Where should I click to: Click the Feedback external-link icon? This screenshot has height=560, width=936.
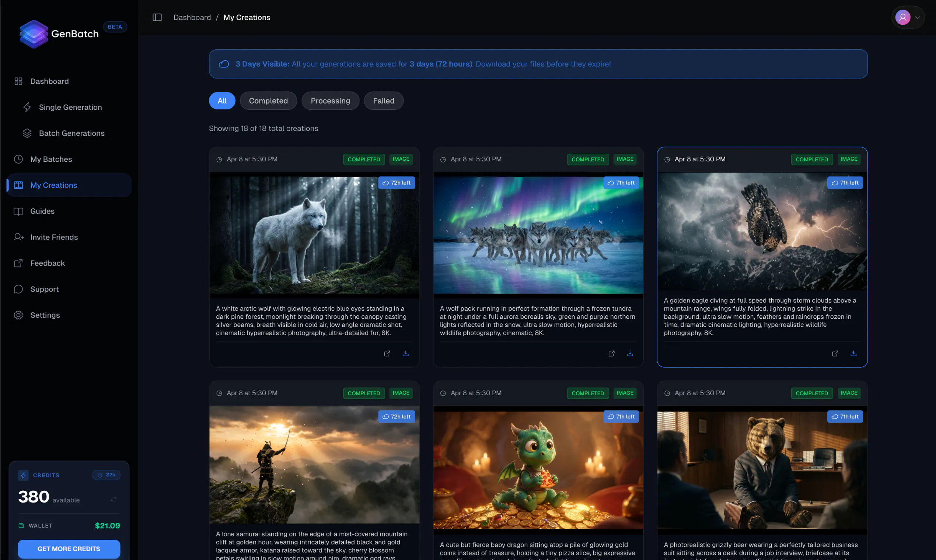(18, 263)
